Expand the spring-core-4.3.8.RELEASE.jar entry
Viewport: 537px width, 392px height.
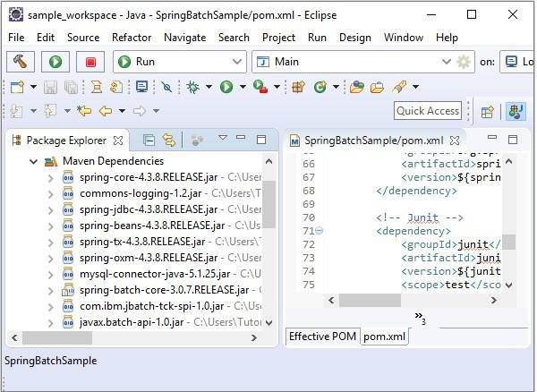[x=51, y=178]
